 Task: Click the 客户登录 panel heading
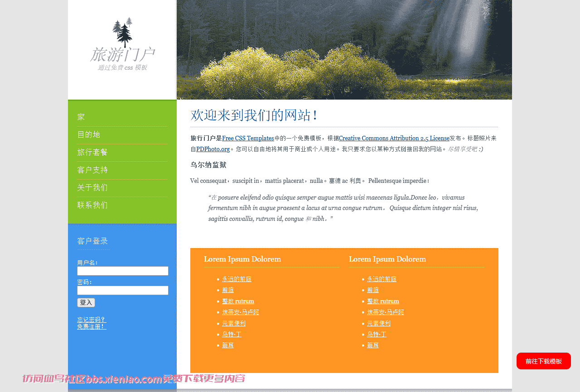tap(92, 241)
